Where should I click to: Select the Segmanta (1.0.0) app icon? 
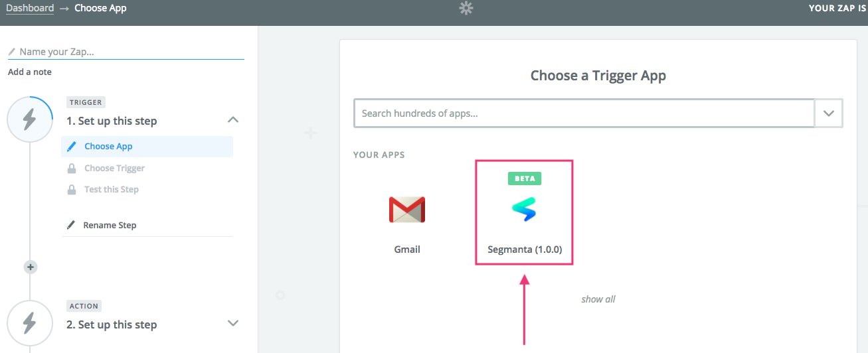click(x=524, y=210)
